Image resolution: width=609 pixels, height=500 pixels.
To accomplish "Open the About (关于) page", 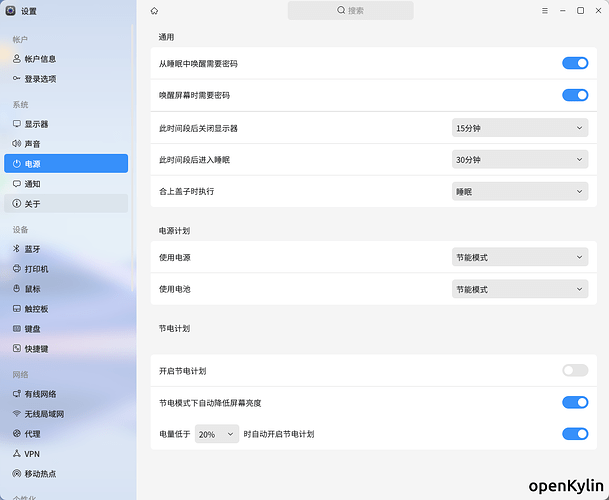I will pyautogui.click(x=32, y=204).
